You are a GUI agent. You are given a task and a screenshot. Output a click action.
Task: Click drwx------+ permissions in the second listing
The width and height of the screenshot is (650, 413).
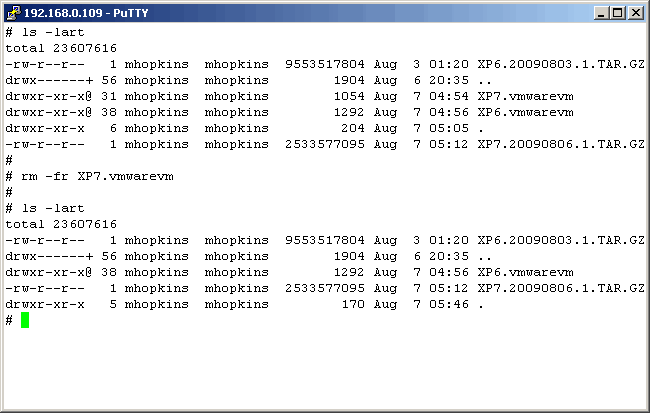pos(47,256)
